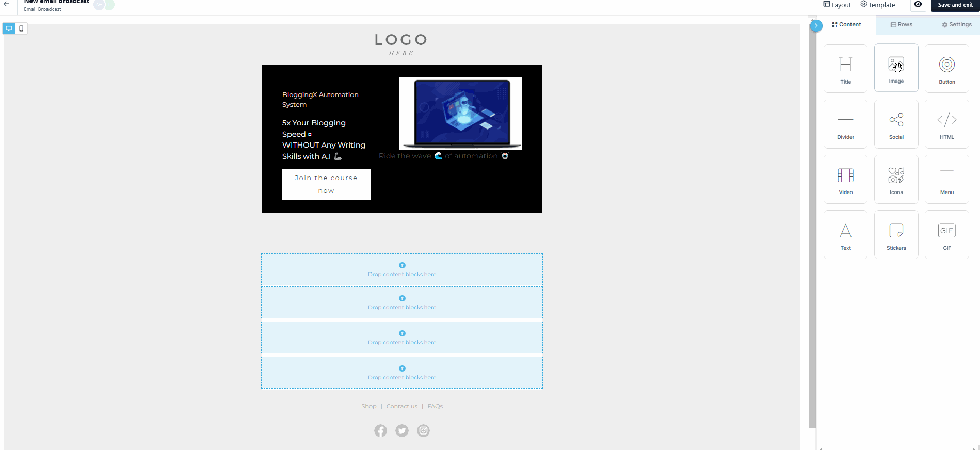
Task: Open the Template menu
Action: [877, 5]
